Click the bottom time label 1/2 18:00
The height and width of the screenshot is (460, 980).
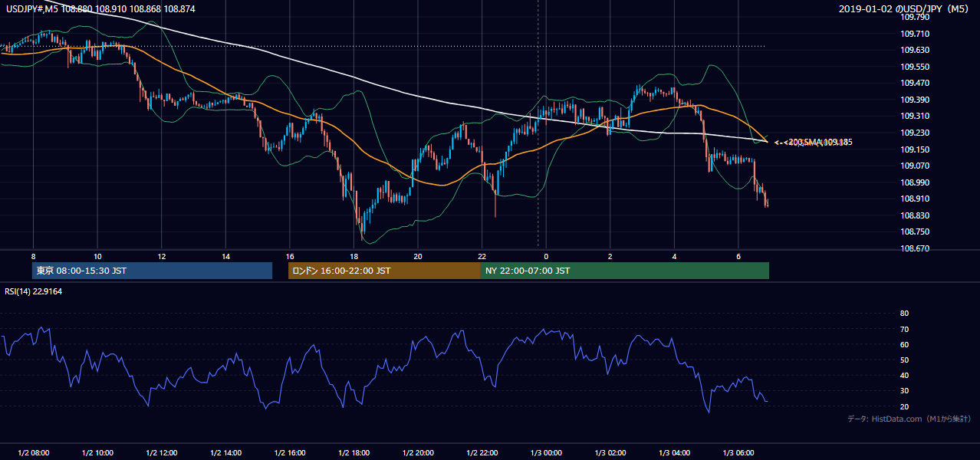pyautogui.click(x=354, y=452)
